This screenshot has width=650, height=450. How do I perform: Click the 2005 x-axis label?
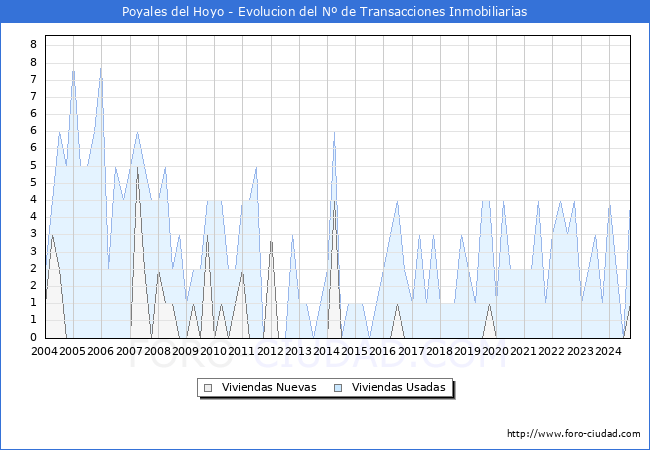point(73,351)
